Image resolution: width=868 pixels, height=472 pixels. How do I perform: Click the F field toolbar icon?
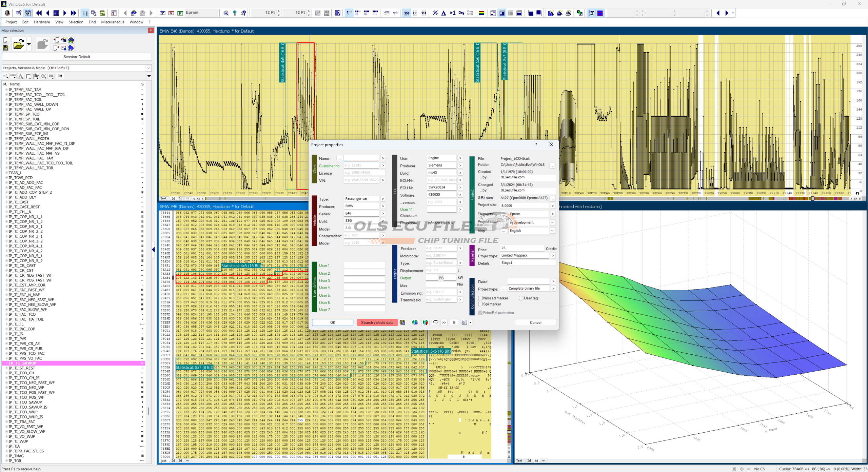pyautogui.click(x=162, y=13)
